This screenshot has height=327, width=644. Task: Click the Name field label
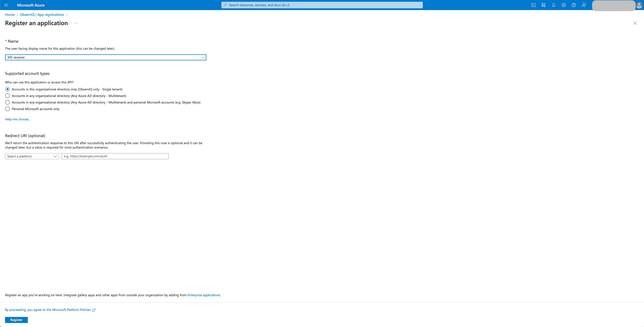coord(13,41)
